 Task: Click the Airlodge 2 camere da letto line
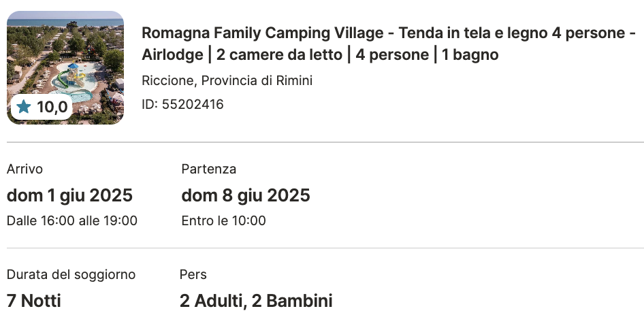(320, 54)
